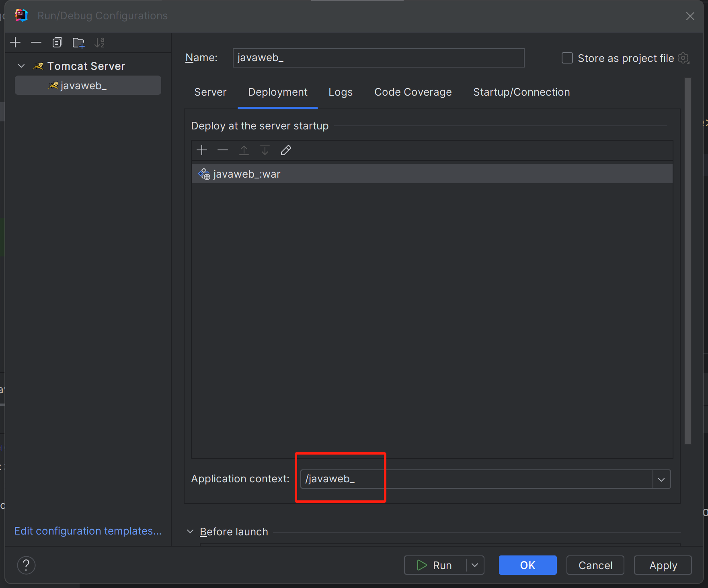Collapse the Tomcat Server tree node
The height and width of the screenshot is (588, 708).
pos(22,66)
